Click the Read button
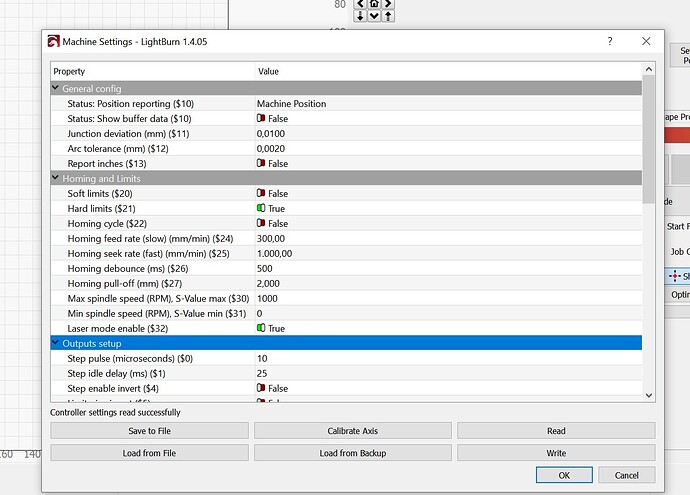This screenshot has width=690, height=495. [556, 431]
